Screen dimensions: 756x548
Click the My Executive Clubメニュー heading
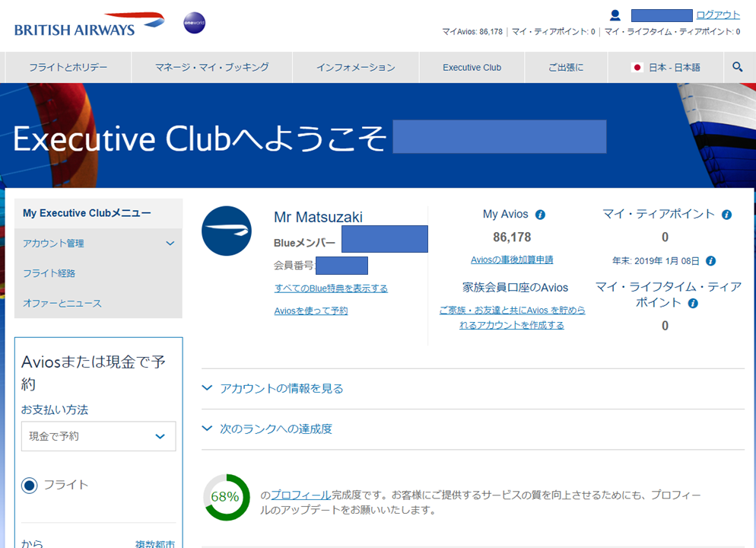click(87, 213)
